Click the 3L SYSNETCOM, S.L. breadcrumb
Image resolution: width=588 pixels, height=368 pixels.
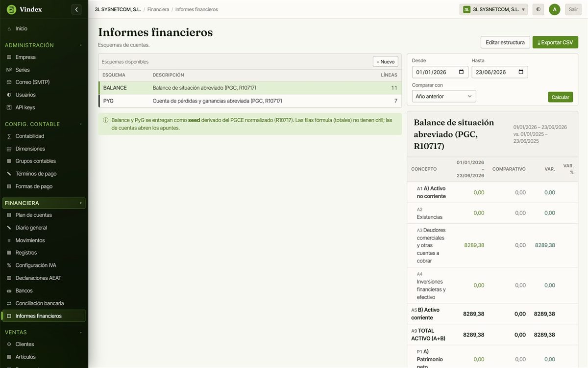click(x=118, y=9)
